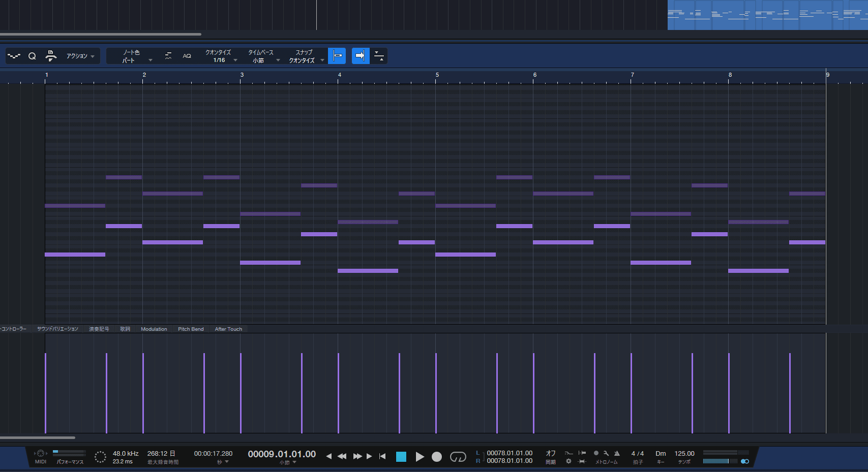Click the R loop end position value

pyautogui.click(x=510, y=461)
